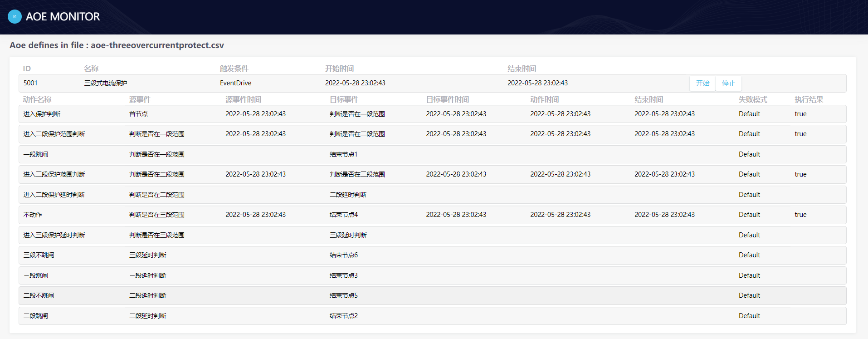Select the 进入二段保护范围判断 action row
Viewport: 868px width, 339px height.
click(x=432, y=134)
